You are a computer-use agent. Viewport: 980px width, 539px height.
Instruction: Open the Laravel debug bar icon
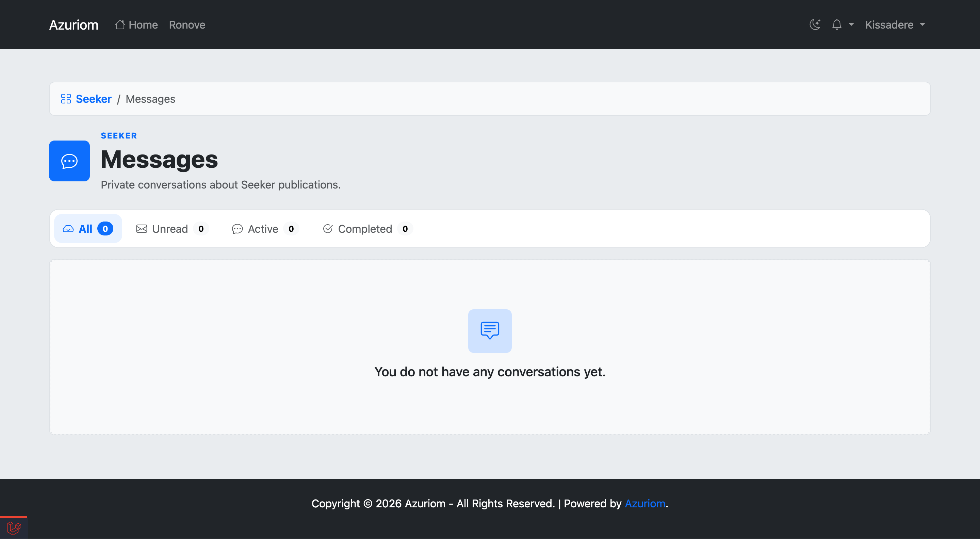tap(14, 528)
